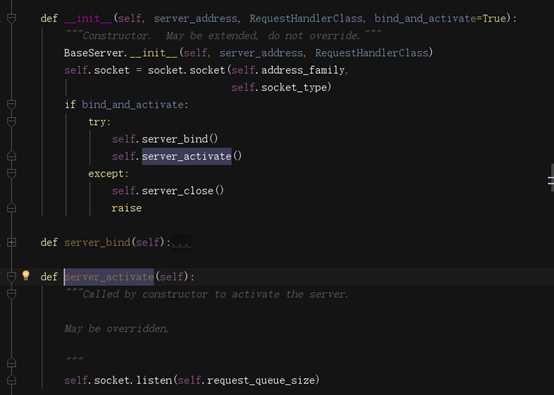Click fold marker beside self.socket.listen line
The height and width of the screenshot is (395, 554).
tap(11, 380)
